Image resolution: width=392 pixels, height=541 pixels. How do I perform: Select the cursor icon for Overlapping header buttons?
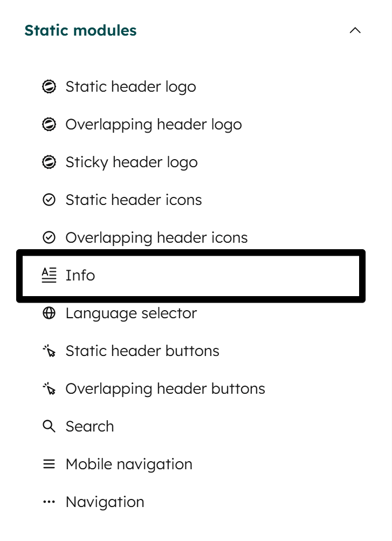(50, 388)
